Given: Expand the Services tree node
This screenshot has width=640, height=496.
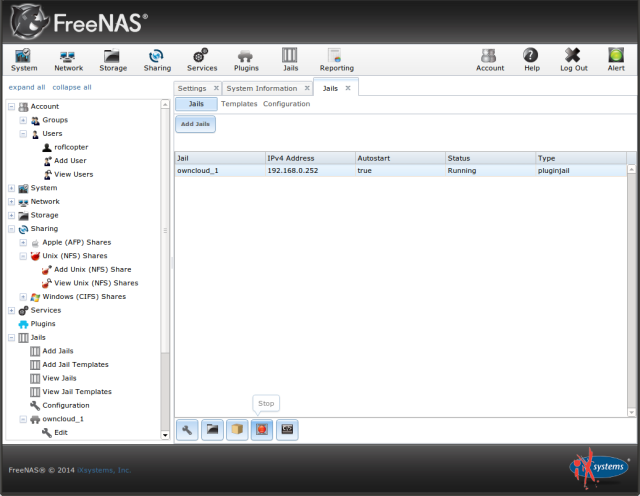Looking at the screenshot, I should pyautogui.click(x=11, y=310).
